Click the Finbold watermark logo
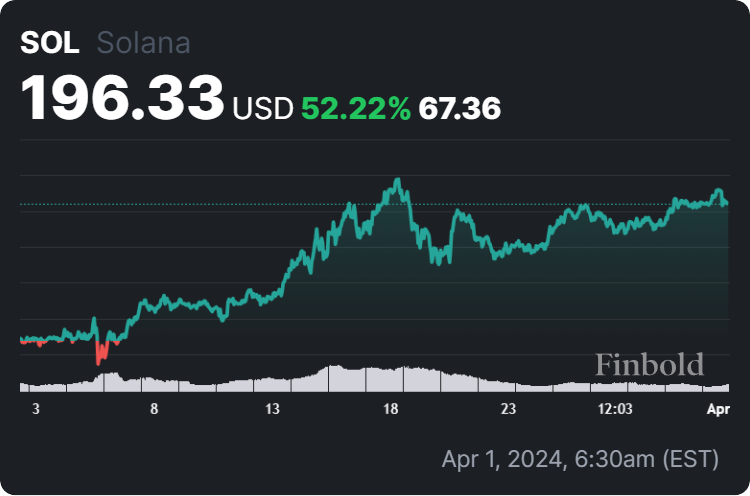Screen dimensions: 750x496 [649, 365]
